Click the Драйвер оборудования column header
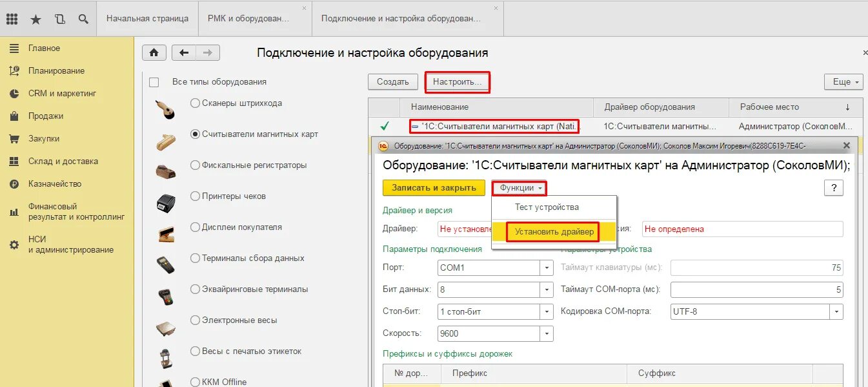 [661, 107]
